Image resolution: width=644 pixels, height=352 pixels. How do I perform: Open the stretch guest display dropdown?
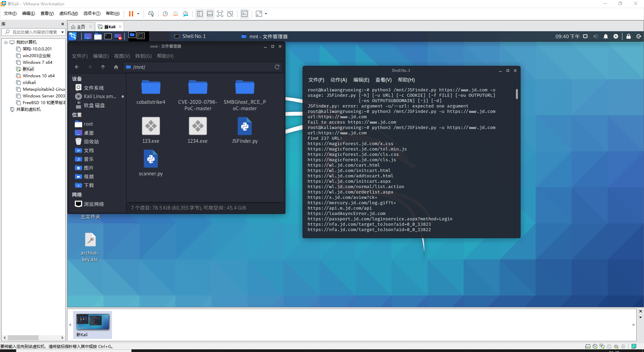(x=266, y=14)
